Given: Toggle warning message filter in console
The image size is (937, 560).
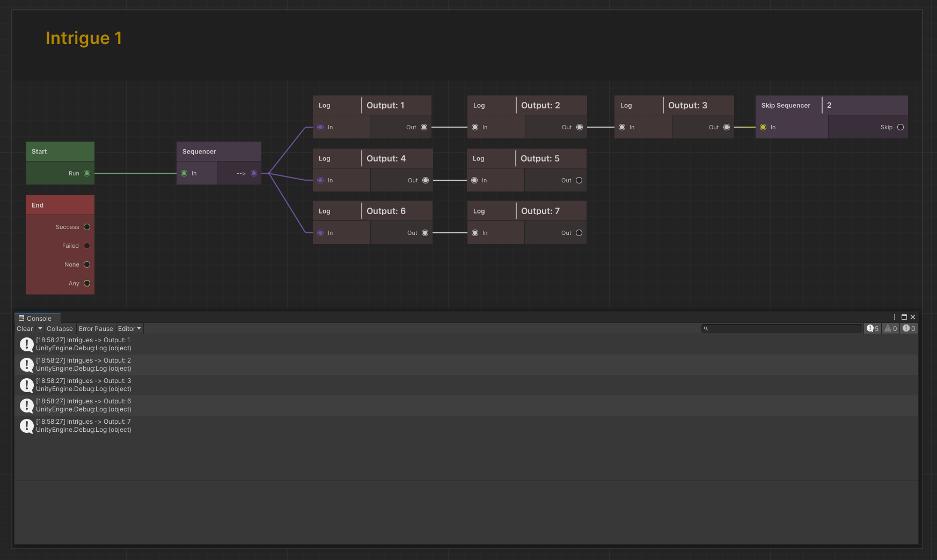Looking at the screenshot, I should 891,329.
